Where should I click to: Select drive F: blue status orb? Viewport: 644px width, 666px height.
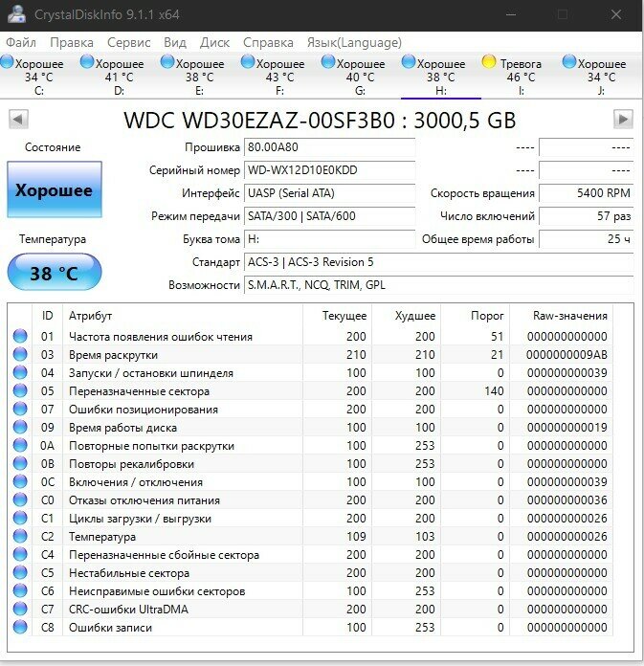point(248,62)
